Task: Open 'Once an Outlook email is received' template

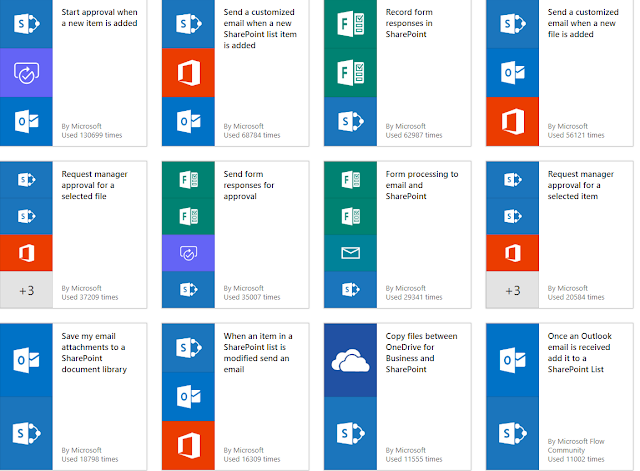Action: [579, 353]
